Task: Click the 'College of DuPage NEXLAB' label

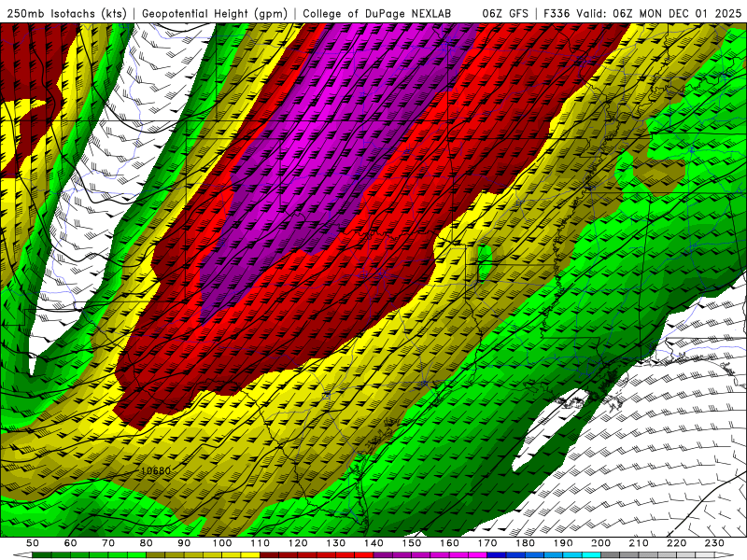Action: coord(376,13)
